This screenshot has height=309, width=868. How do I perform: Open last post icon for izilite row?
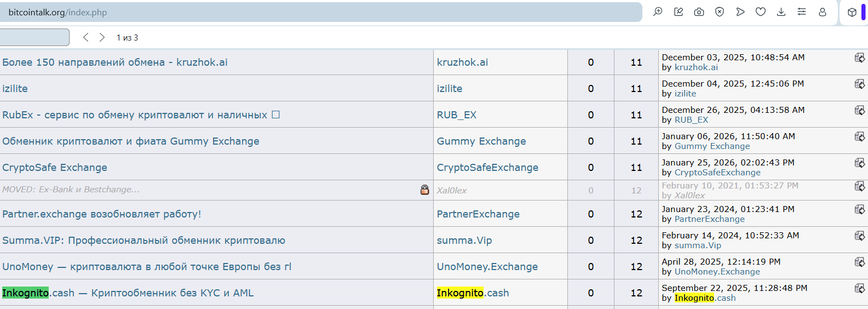[x=860, y=84]
